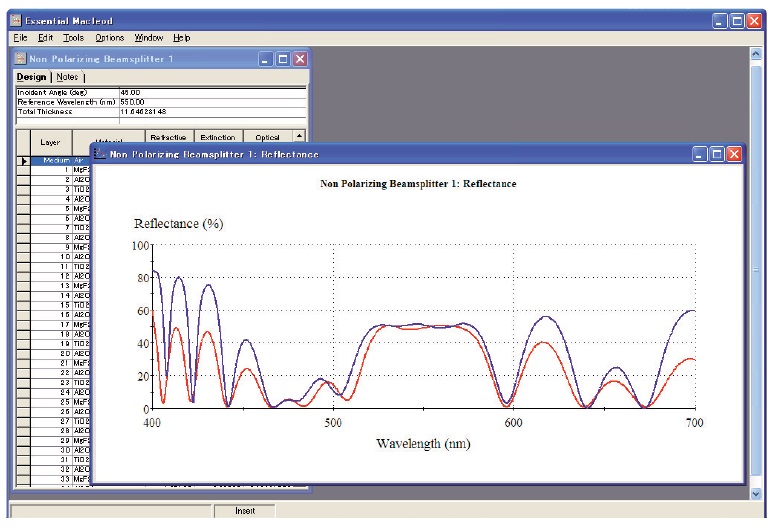
Task: Select the Medium row header marker
Action: point(23,160)
